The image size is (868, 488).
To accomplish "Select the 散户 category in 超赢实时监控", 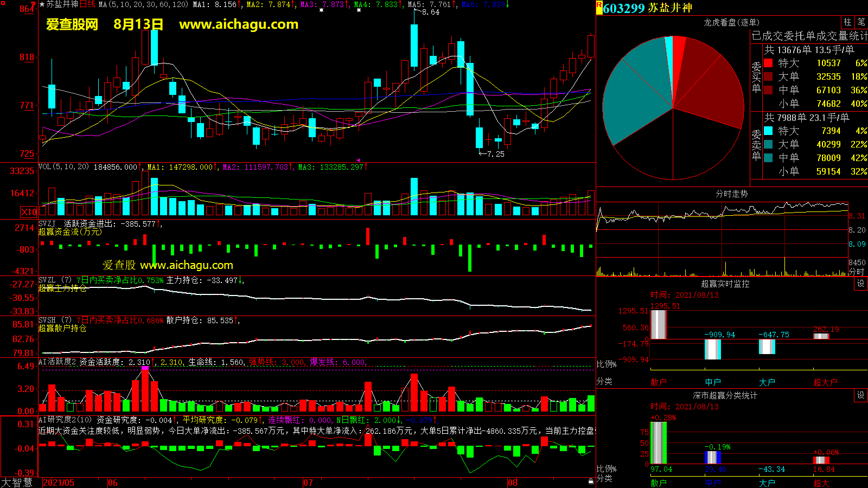I will pos(658,382).
